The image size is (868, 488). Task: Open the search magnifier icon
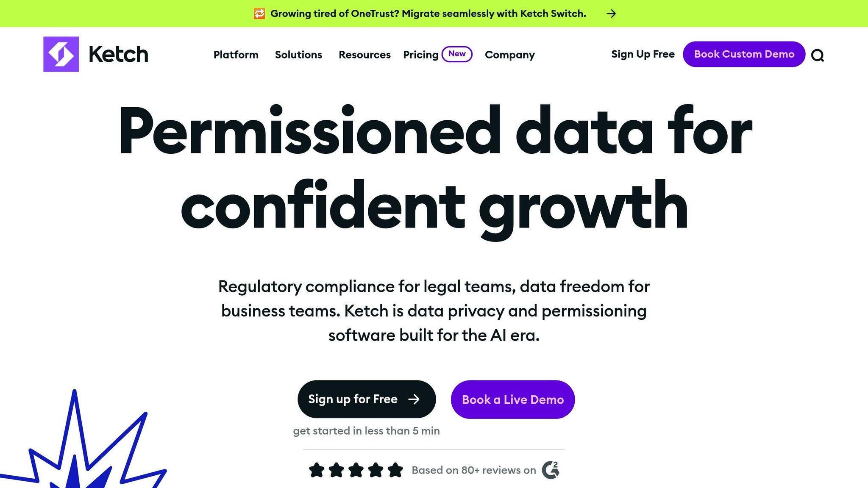[817, 55]
